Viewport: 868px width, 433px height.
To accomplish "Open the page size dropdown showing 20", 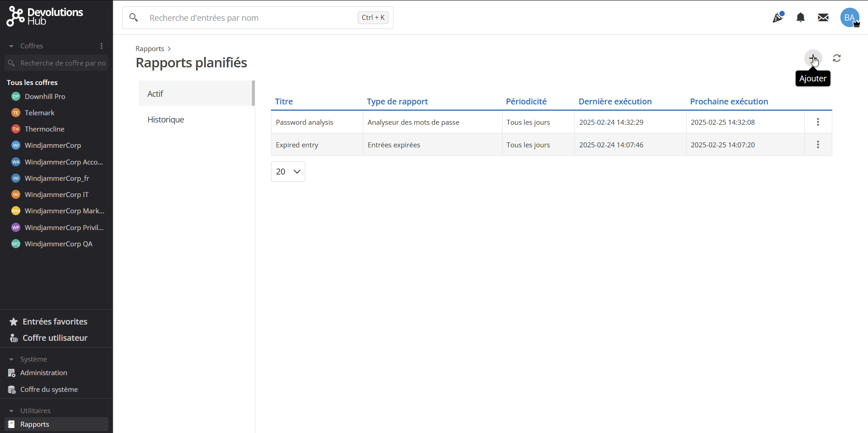I will pyautogui.click(x=288, y=172).
